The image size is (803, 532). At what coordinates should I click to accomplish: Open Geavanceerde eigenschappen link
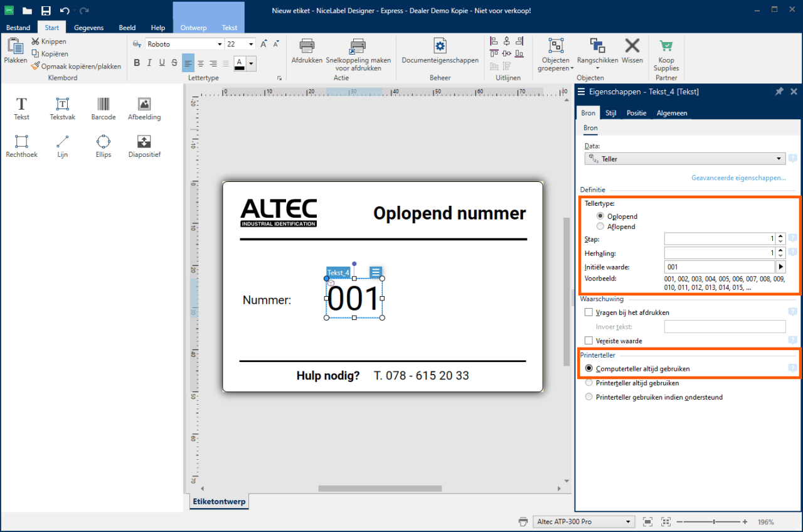738,178
